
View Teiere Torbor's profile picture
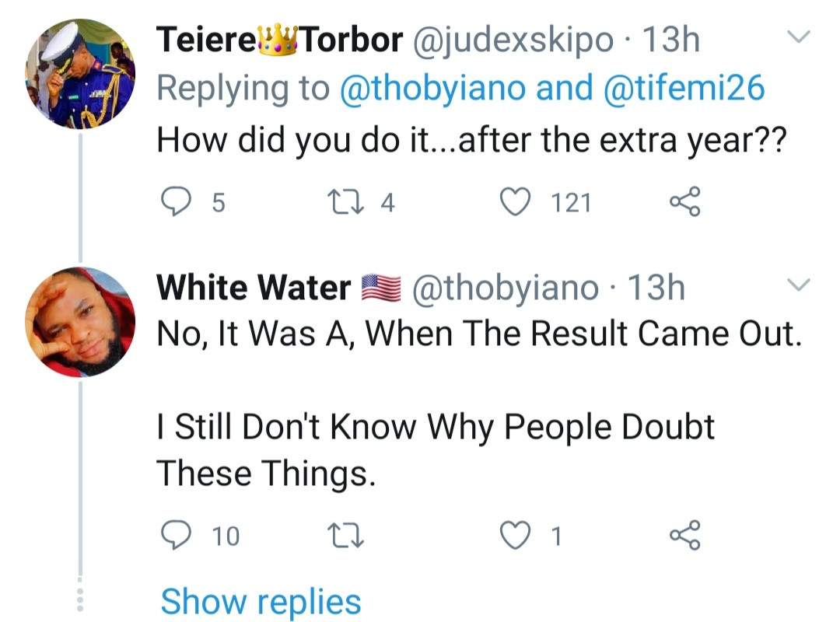pos(80,73)
